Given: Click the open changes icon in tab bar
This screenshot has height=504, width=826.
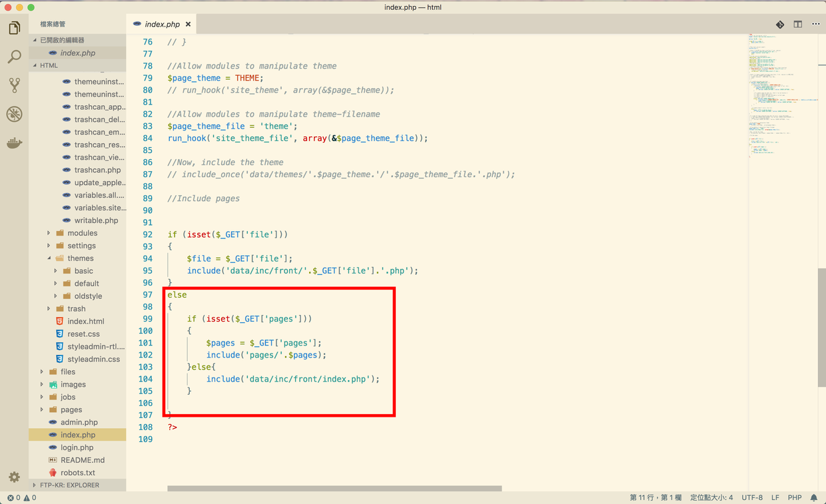Looking at the screenshot, I should (779, 24).
